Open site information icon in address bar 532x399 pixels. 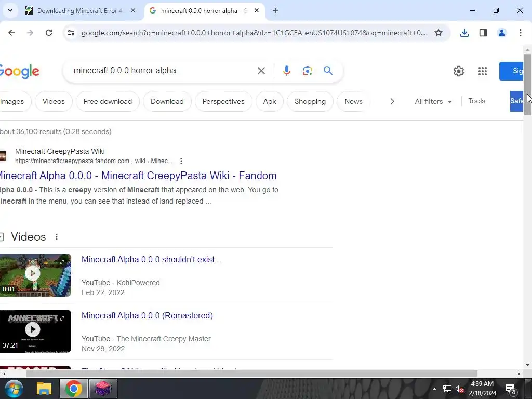tap(71, 33)
